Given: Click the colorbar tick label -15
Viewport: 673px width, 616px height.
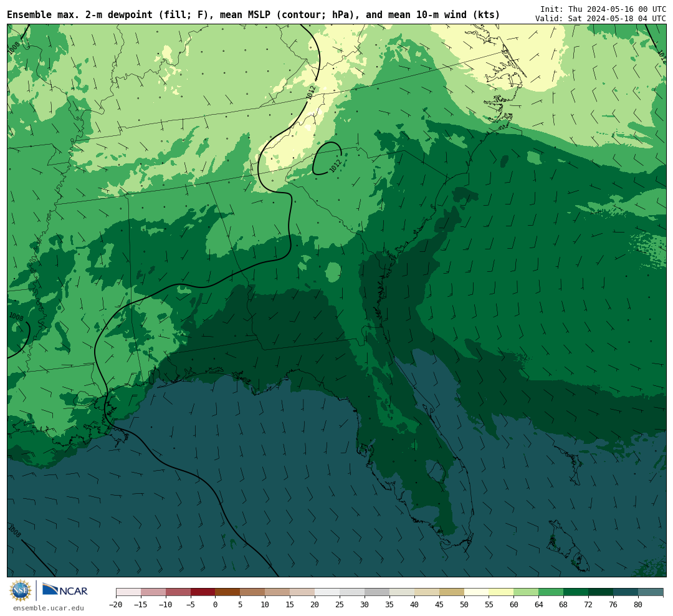Looking at the screenshot, I should pos(140,605).
